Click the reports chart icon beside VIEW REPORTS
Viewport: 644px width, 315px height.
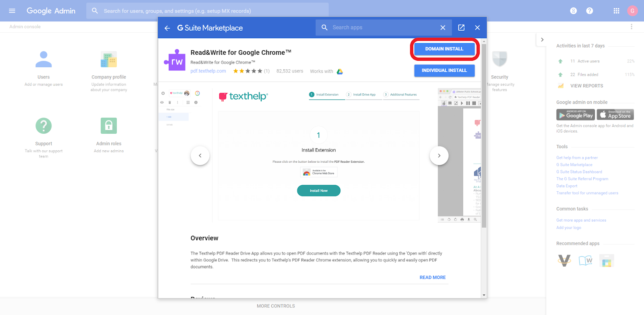click(561, 85)
